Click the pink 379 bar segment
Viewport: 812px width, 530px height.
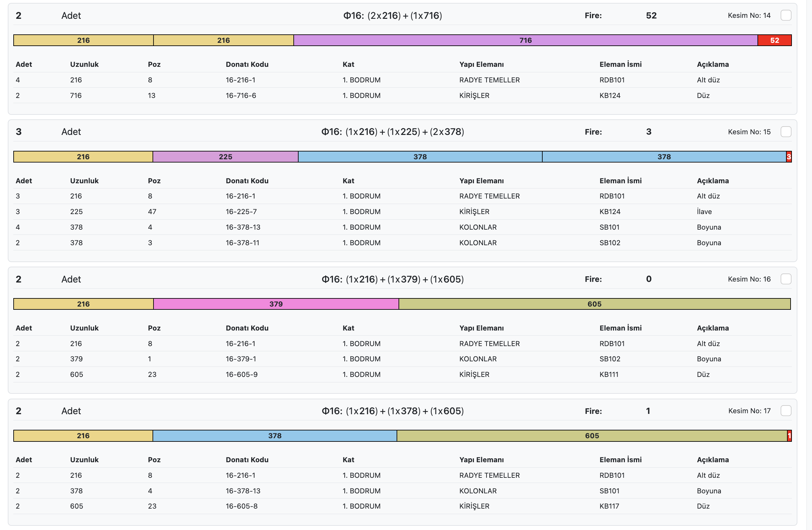tap(276, 304)
